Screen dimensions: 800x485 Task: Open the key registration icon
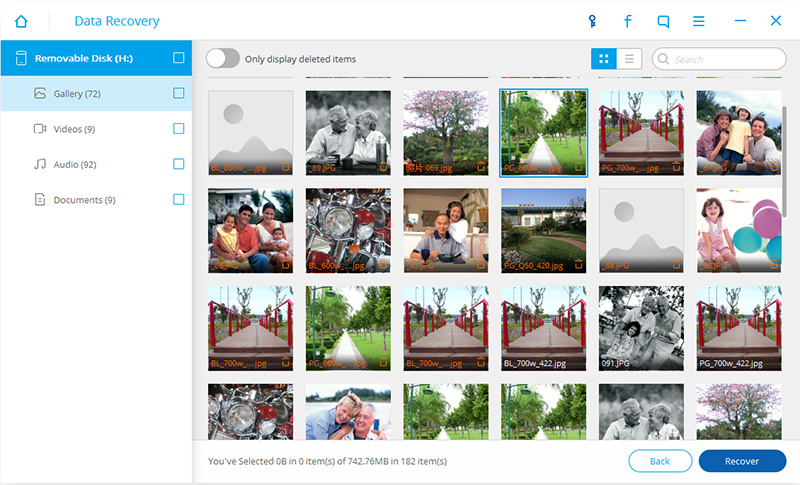pos(593,21)
